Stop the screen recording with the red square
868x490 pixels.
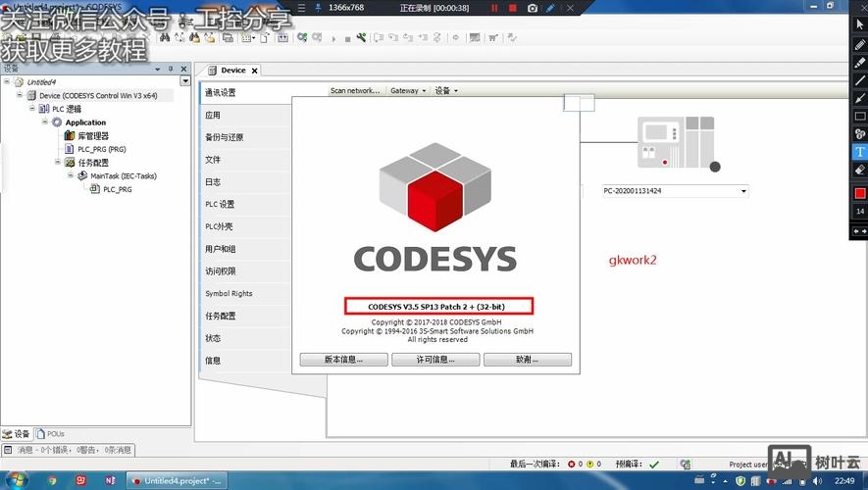click(x=513, y=8)
